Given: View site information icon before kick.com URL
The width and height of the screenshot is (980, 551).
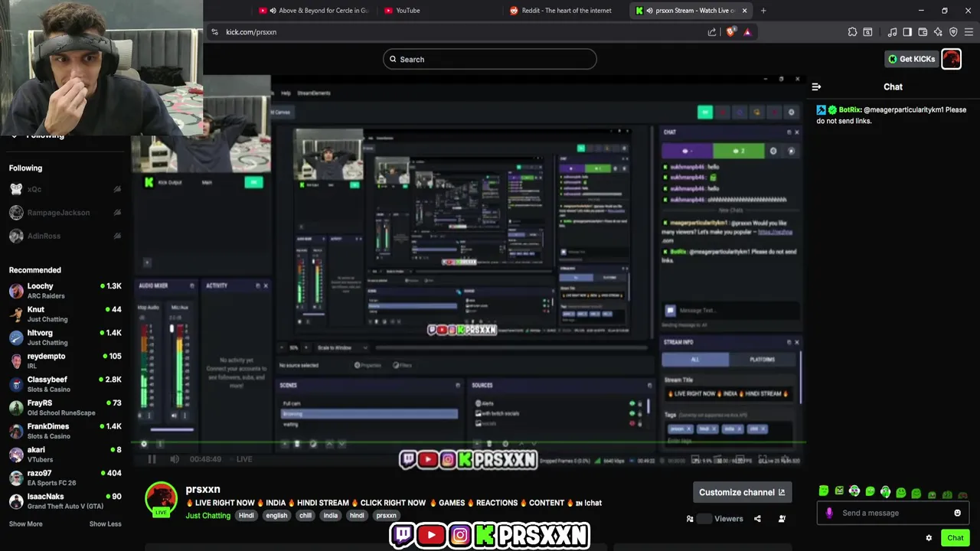Looking at the screenshot, I should coord(214,31).
